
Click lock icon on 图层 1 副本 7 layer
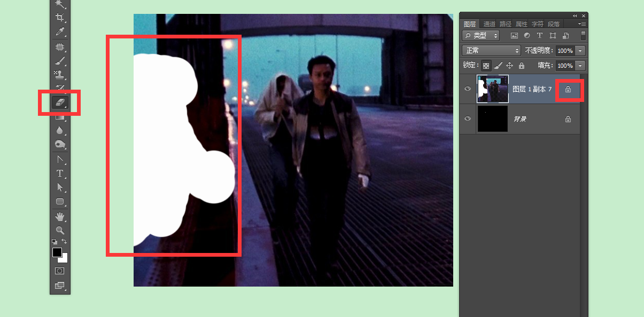568,90
